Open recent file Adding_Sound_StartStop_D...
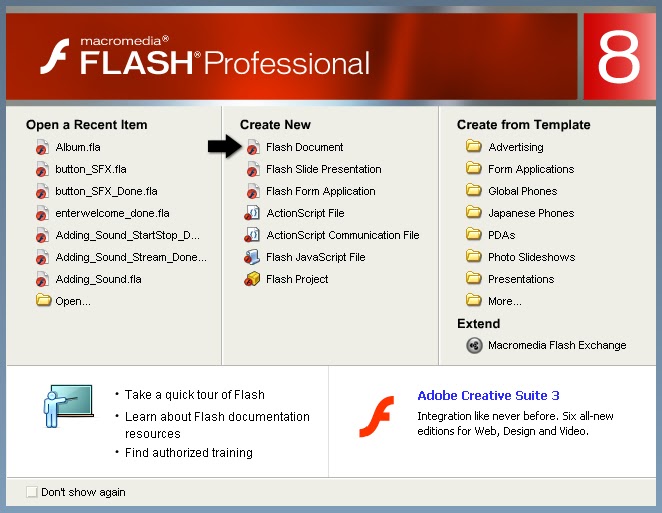Viewport: 662px width, 513px height. click(x=128, y=235)
